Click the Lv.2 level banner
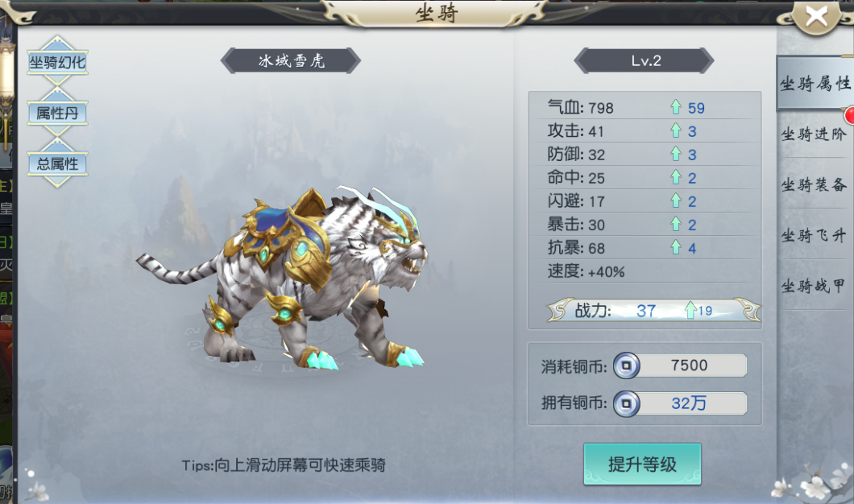 point(645,60)
